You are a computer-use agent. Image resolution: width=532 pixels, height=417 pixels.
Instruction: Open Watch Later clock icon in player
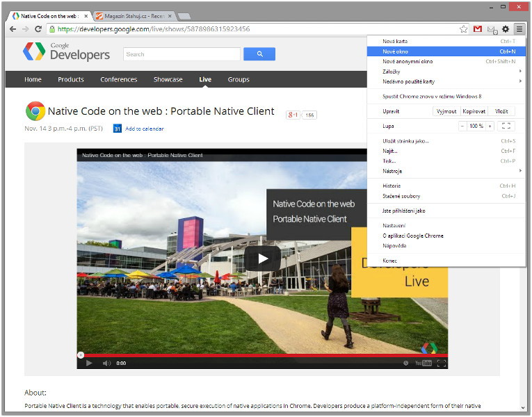[x=405, y=363]
